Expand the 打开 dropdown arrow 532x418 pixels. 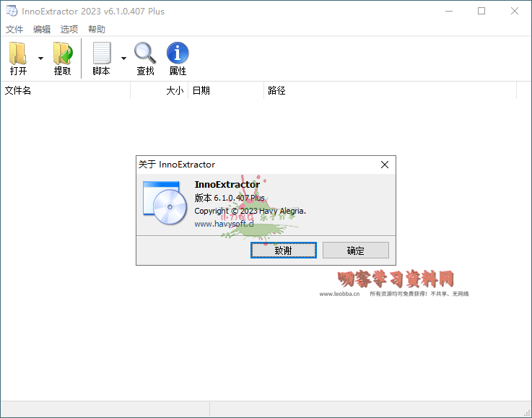[40, 58]
